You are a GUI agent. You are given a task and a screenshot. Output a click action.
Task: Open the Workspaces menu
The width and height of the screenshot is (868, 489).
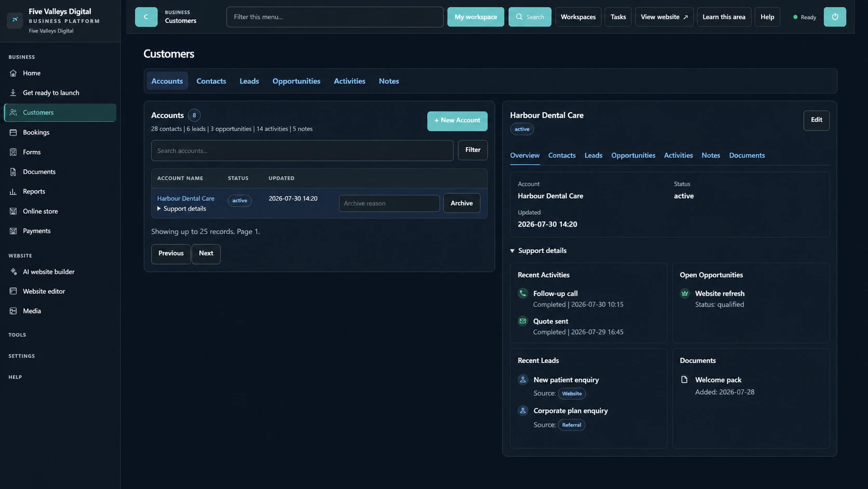pos(578,17)
